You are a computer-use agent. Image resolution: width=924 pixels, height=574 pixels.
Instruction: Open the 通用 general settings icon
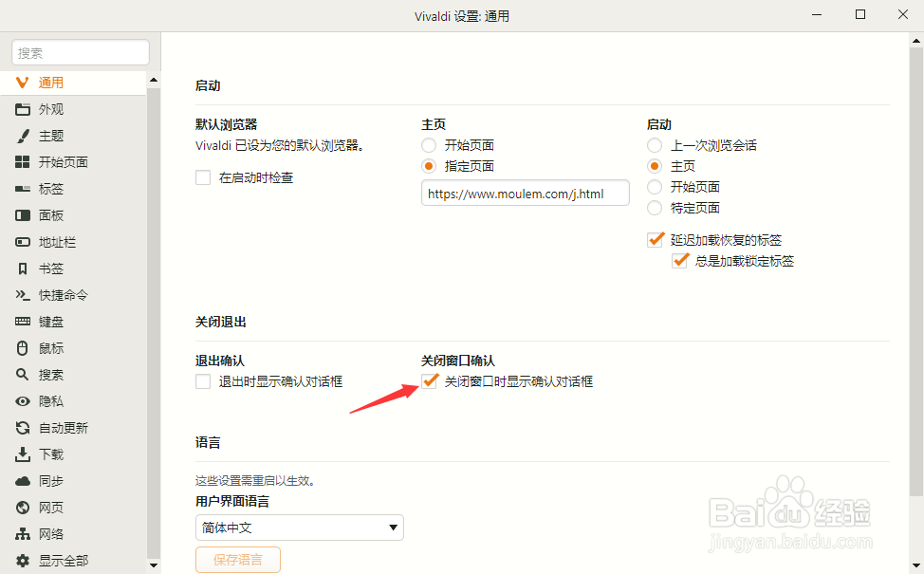[23, 83]
